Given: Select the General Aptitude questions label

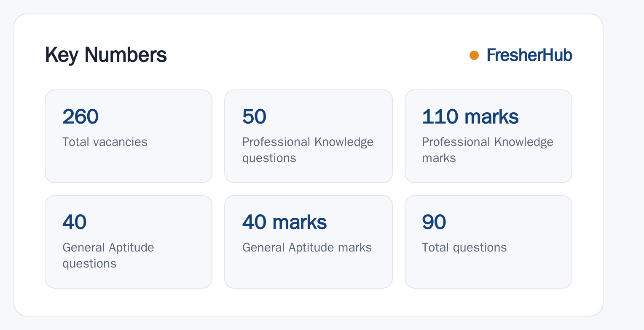Looking at the screenshot, I should (108, 255).
